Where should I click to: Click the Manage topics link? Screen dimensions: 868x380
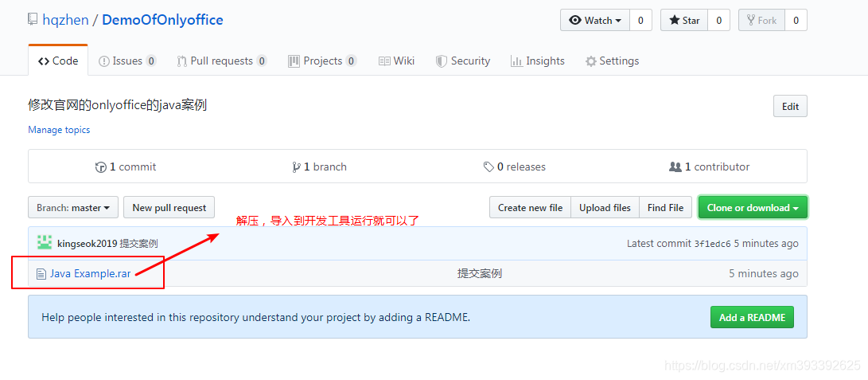pos(59,130)
